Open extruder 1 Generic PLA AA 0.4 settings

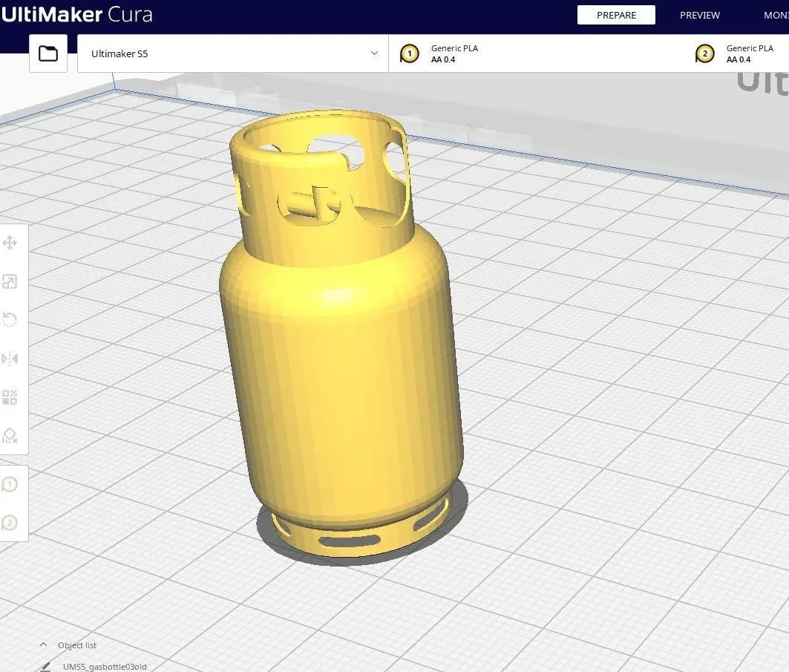click(x=538, y=53)
